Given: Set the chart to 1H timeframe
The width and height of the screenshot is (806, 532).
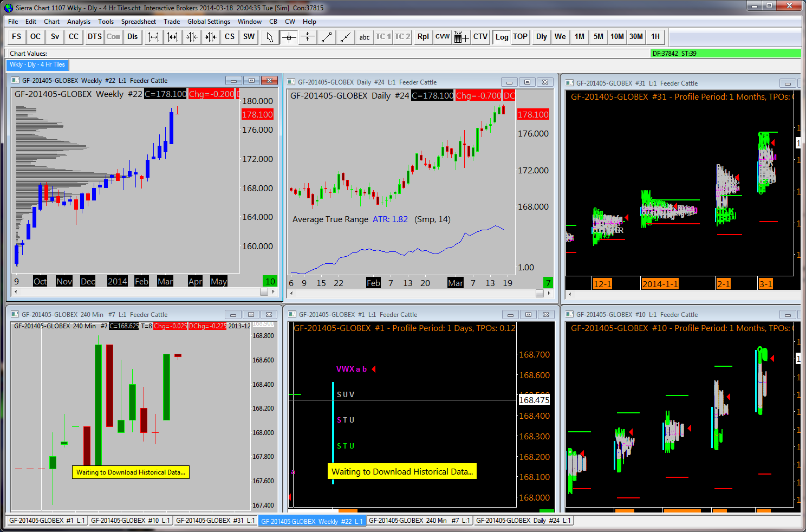Looking at the screenshot, I should tap(655, 37).
